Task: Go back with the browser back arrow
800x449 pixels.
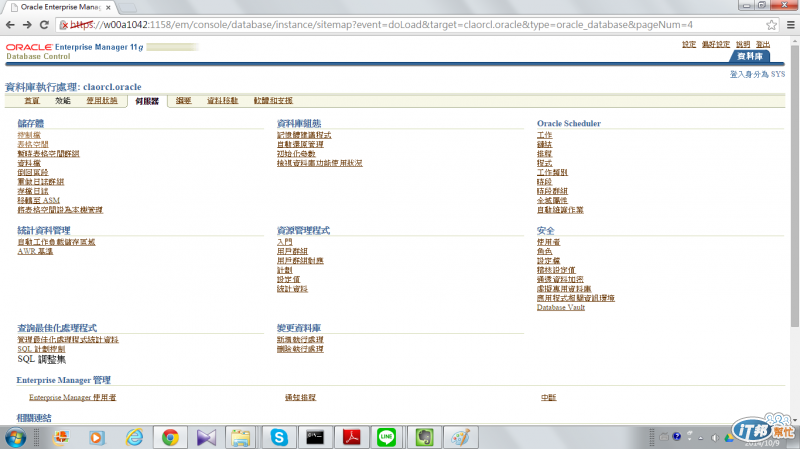Action: (10, 24)
